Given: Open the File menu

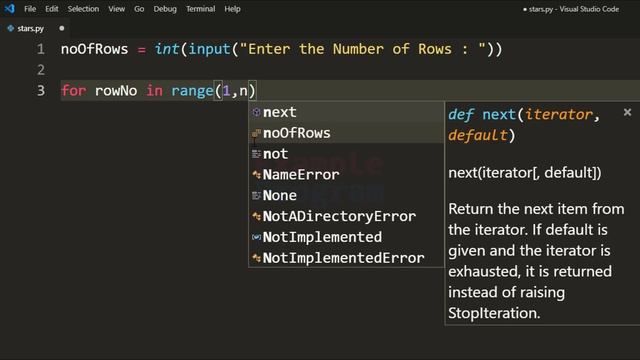Looking at the screenshot, I should tap(30, 9).
